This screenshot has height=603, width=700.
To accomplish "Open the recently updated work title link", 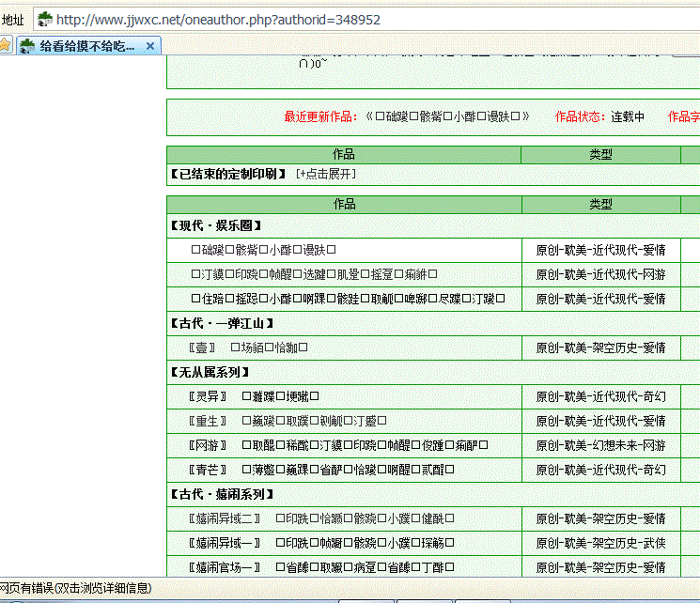I will 448,117.
